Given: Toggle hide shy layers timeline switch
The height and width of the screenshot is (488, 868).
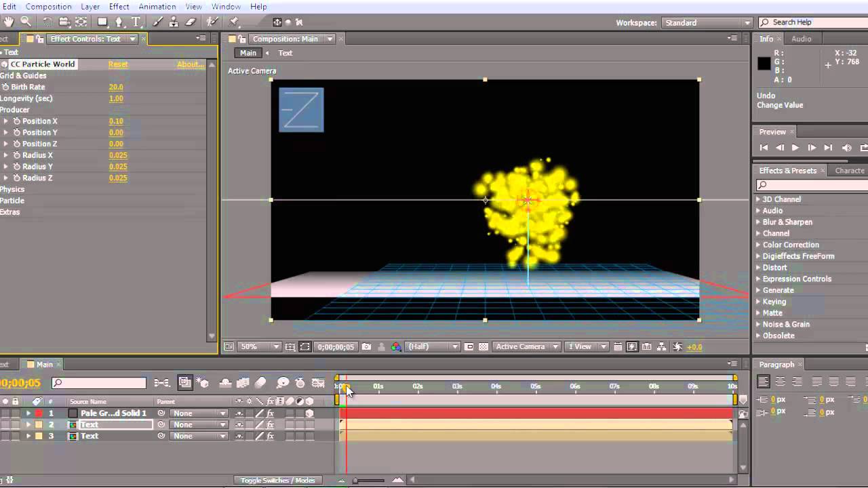Looking at the screenshot, I should pos(226,383).
